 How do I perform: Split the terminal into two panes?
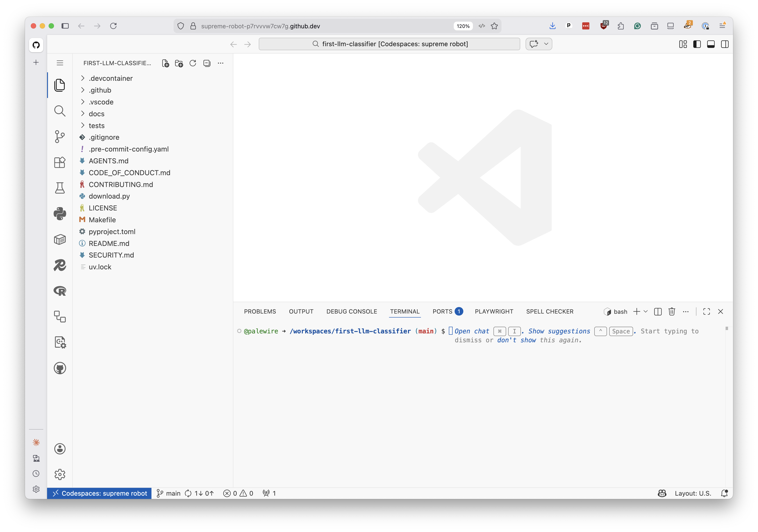click(x=658, y=311)
